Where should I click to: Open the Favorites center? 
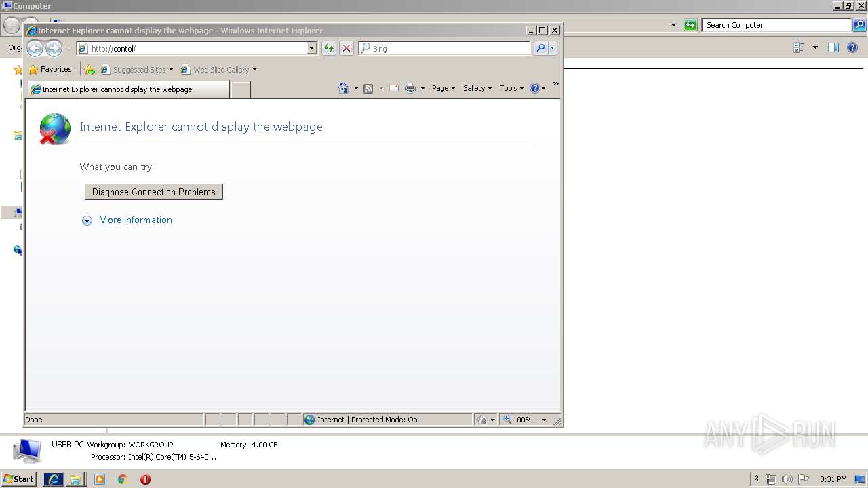pyautogui.click(x=50, y=69)
